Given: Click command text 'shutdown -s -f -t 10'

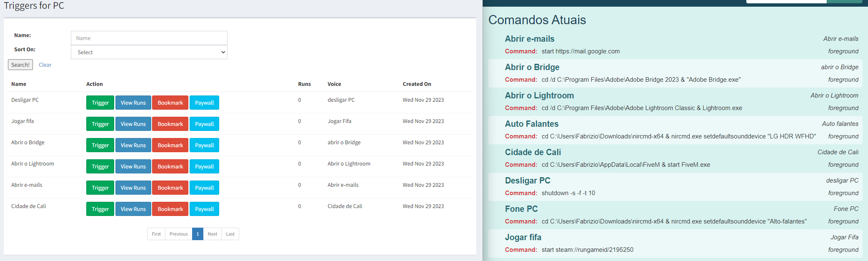Looking at the screenshot, I should click(568, 193).
